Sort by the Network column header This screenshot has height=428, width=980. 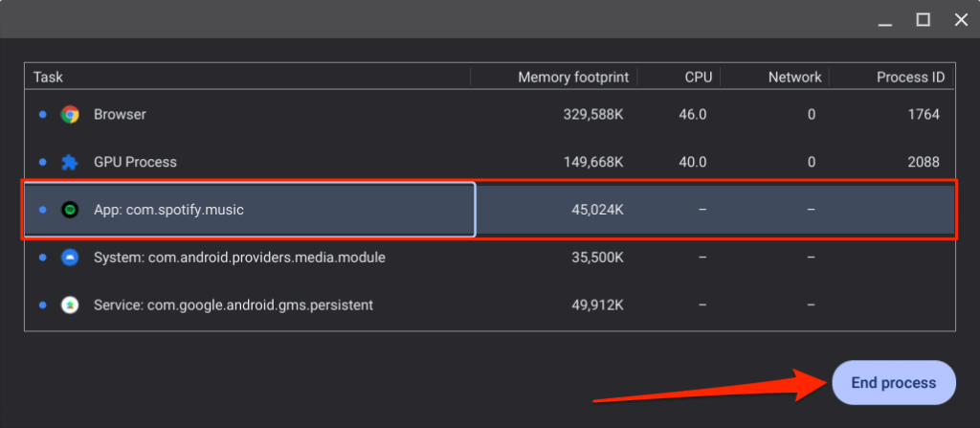click(x=794, y=78)
